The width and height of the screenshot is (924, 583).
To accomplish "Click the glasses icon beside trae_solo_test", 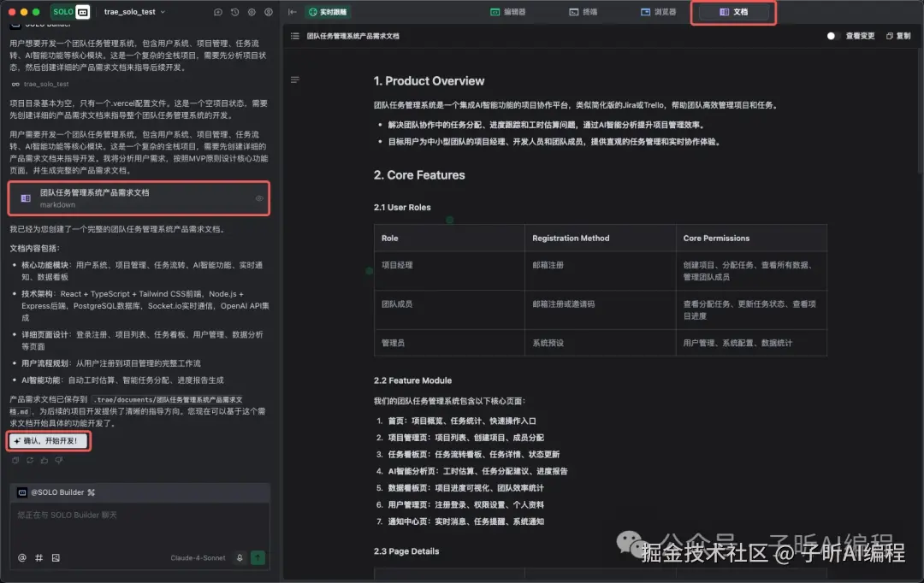I will pyautogui.click(x=15, y=85).
